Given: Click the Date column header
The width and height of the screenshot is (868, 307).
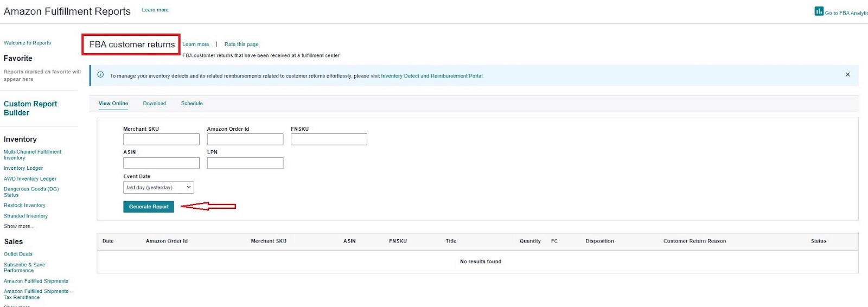Looking at the screenshot, I should coord(108,241).
